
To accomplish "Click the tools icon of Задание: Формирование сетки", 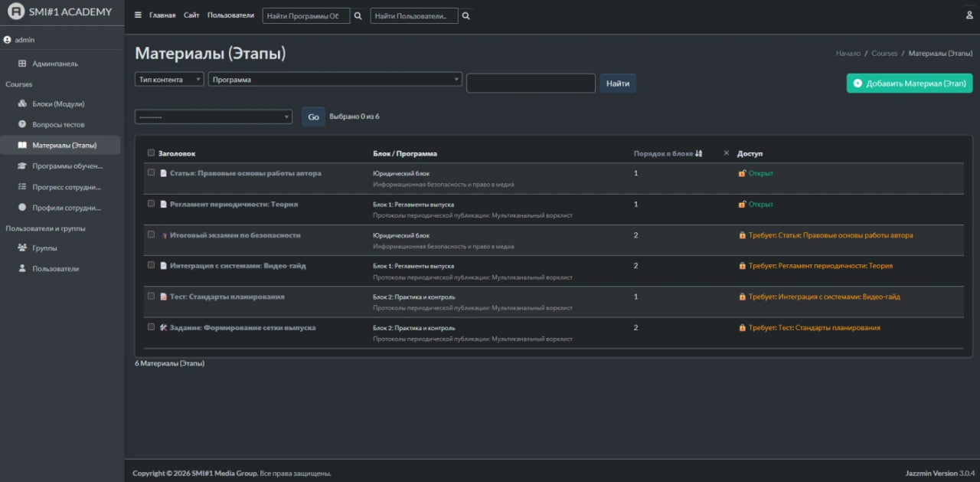I will click(163, 328).
